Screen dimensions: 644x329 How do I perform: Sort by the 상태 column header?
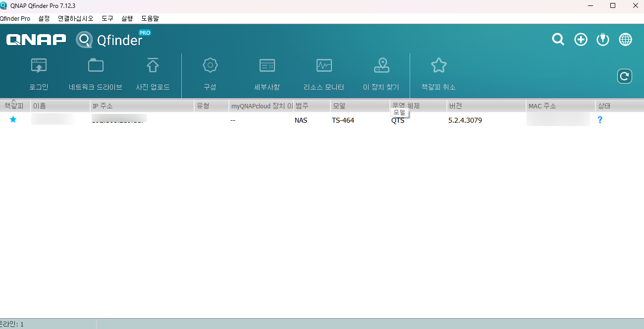[620, 106]
